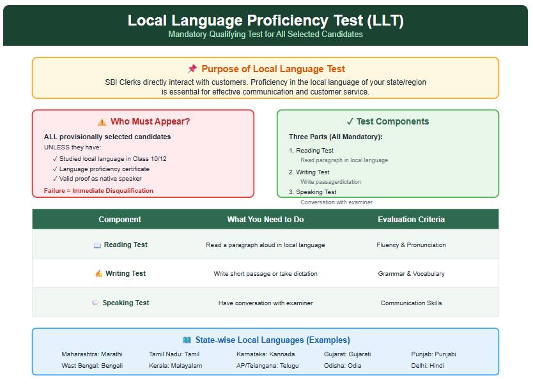Click the writing hand icon beside Writing Test

98,274
